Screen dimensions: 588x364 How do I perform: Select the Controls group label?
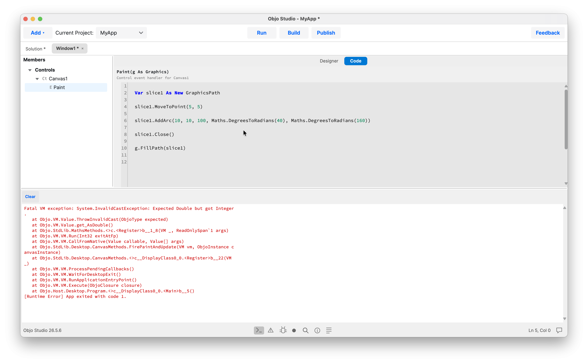pyautogui.click(x=45, y=70)
